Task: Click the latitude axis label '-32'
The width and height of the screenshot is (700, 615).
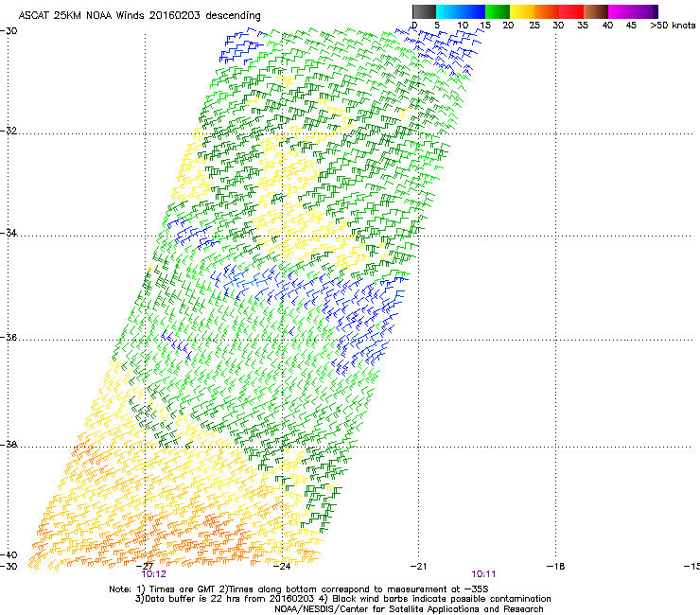Action: 9,131
